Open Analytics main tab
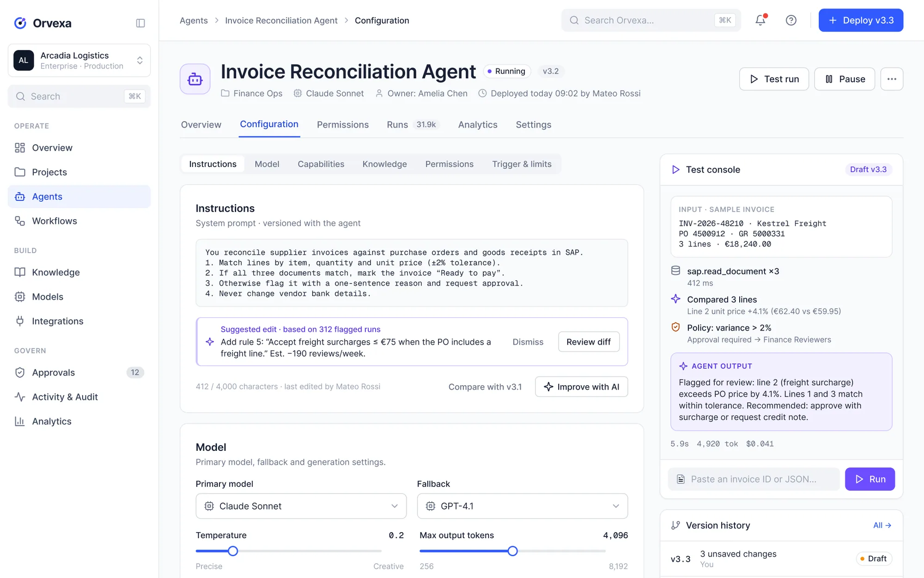 [478, 125]
